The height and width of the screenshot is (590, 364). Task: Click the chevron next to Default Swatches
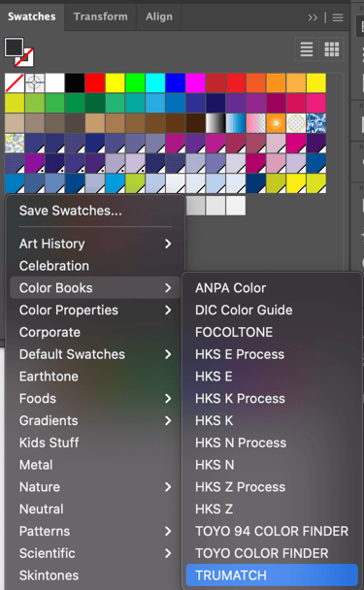pyautogui.click(x=168, y=354)
